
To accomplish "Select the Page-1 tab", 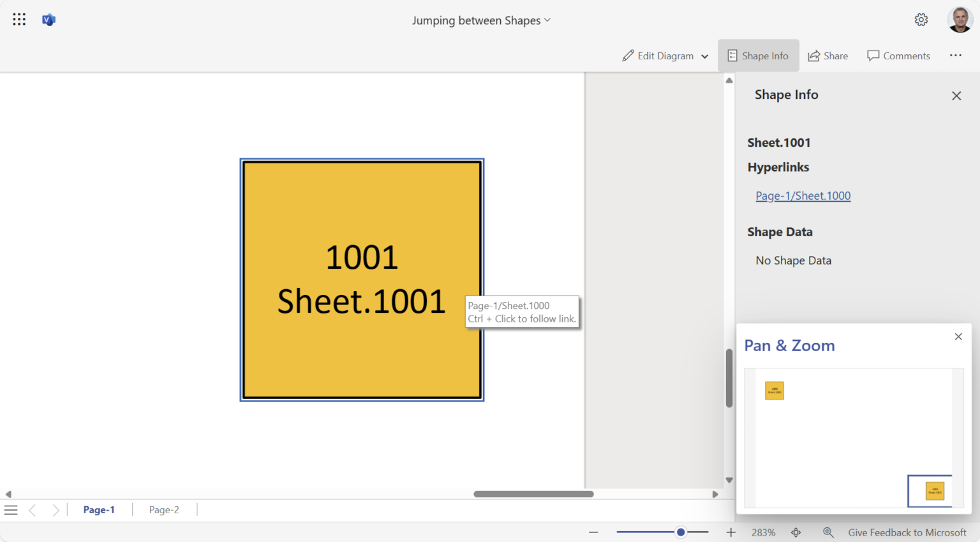I will (99, 509).
